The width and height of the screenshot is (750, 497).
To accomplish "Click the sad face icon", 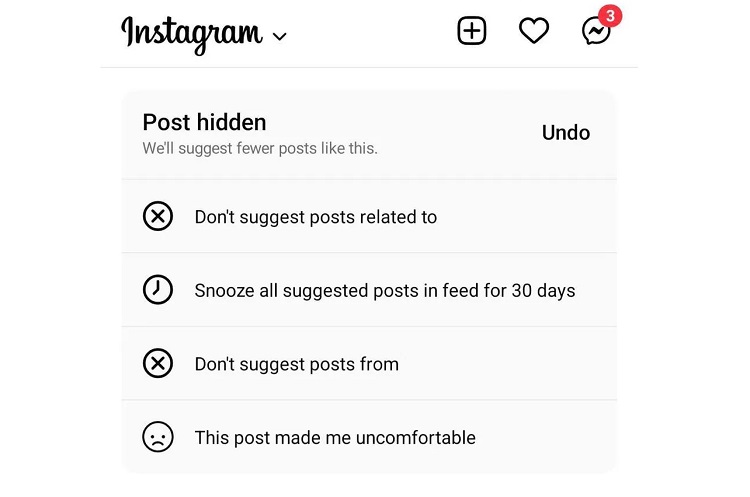I will coord(158,437).
